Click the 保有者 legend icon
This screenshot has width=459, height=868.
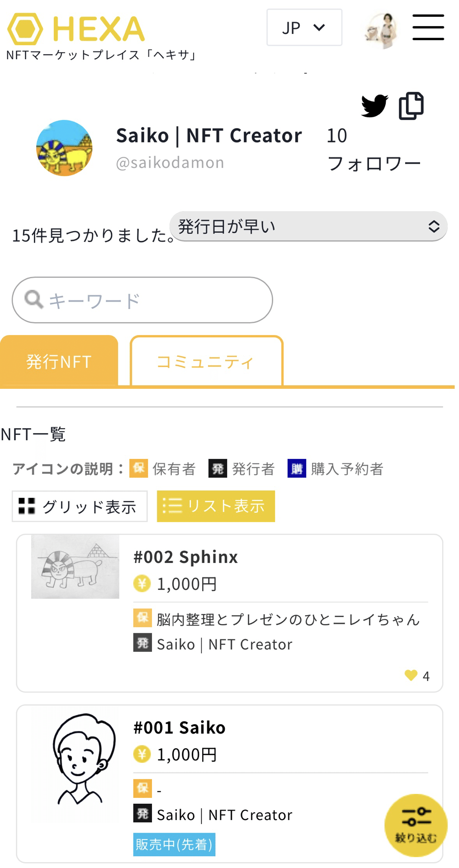point(138,469)
